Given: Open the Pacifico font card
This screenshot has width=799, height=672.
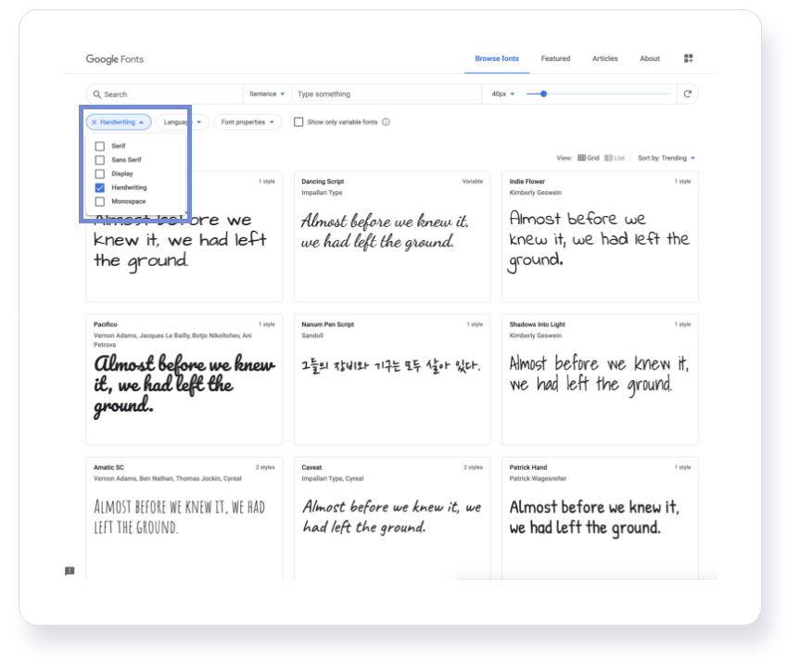Looking at the screenshot, I should (x=184, y=379).
